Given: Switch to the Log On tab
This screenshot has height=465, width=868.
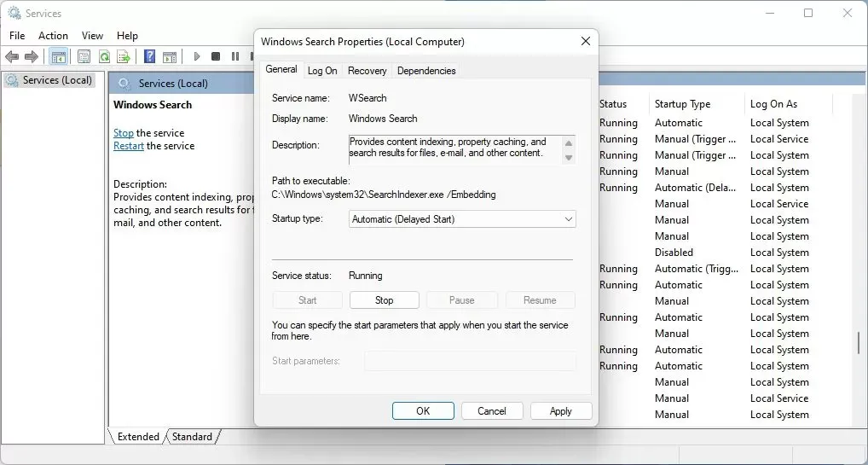Looking at the screenshot, I should [x=322, y=71].
